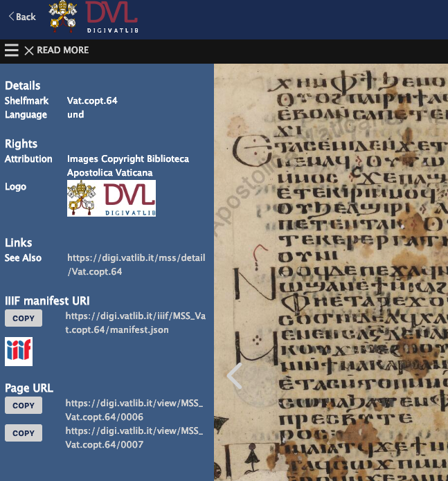Click the Attribution text Images Copyright Biblioteca
The image size is (448, 481).
point(128,159)
